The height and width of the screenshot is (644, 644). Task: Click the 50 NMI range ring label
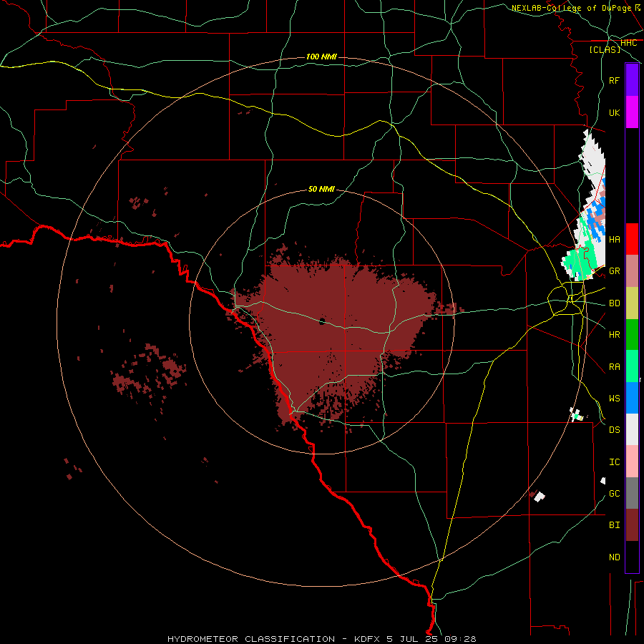click(x=321, y=189)
